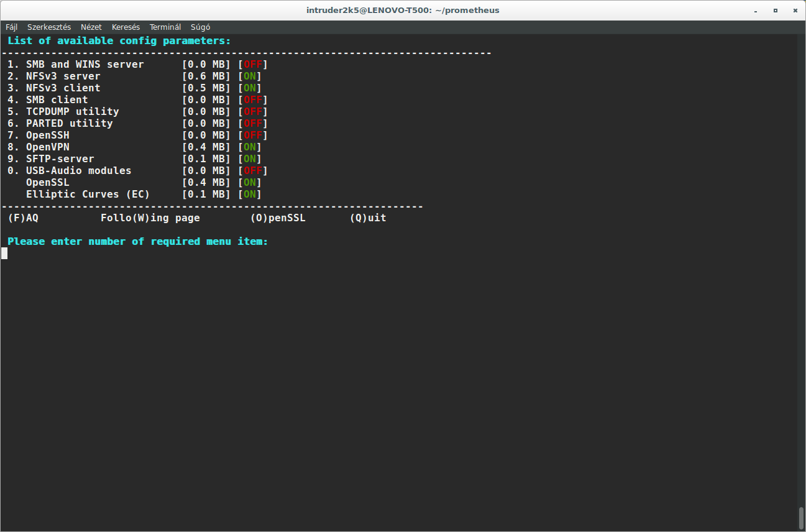This screenshot has height=532, width=806.
Task: Click the terminal cursor block at the prompt
Action: 4,254
